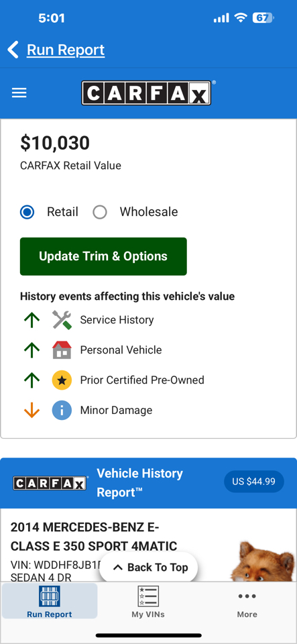Open the More tab
The height and width of the screenshot is (644, 297).
(x=247, y=602)
